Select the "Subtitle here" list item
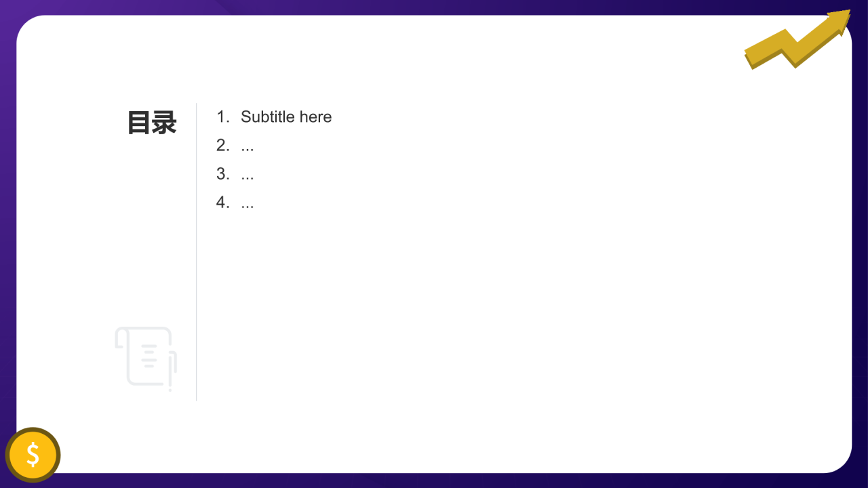The image size is (868, 488). click(274, 117)
